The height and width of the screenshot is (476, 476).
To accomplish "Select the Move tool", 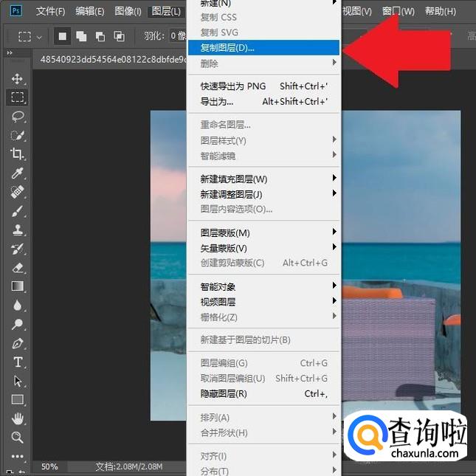I will (17, 78).
